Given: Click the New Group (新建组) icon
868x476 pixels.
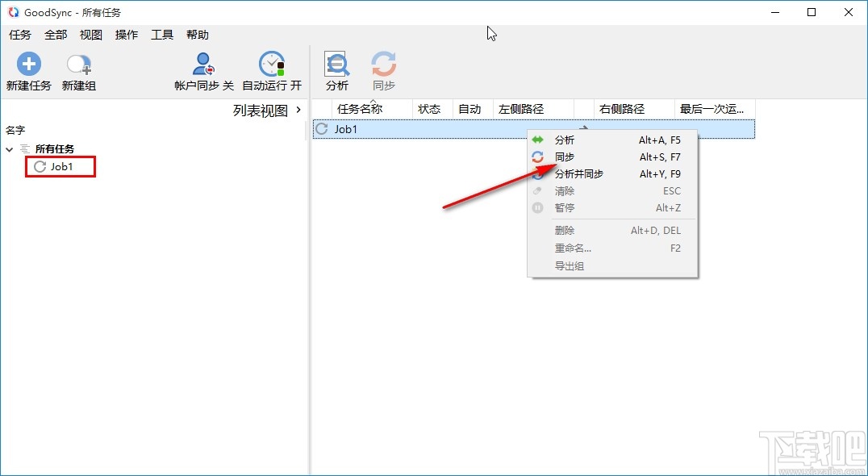Looking at the screenshot, I should [x=78, y=65].
